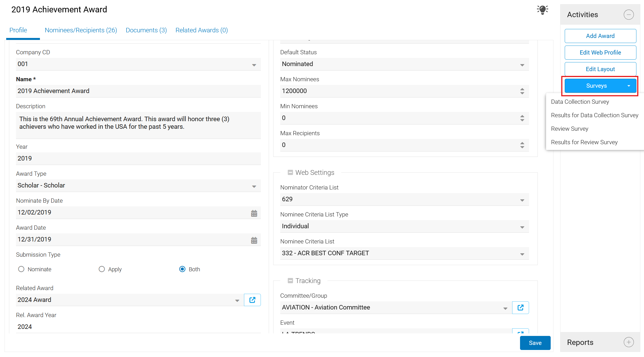Expand the Award Type dropdown
644x357 pixels.
coord(254,186)
